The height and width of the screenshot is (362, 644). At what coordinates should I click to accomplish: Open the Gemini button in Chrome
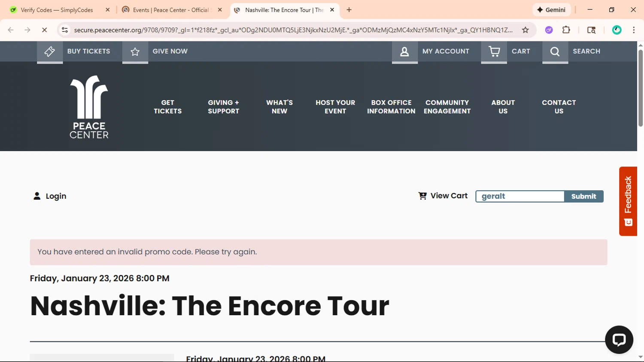(551, 10)
